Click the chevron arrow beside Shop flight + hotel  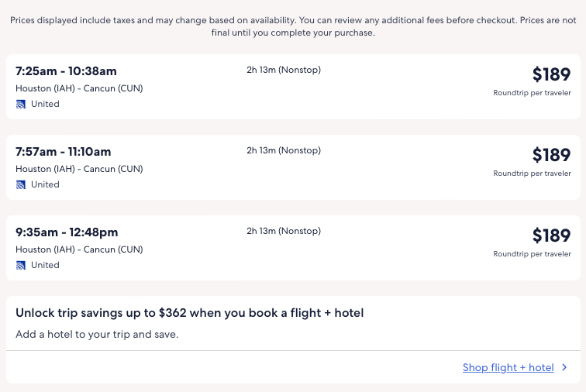564,368
